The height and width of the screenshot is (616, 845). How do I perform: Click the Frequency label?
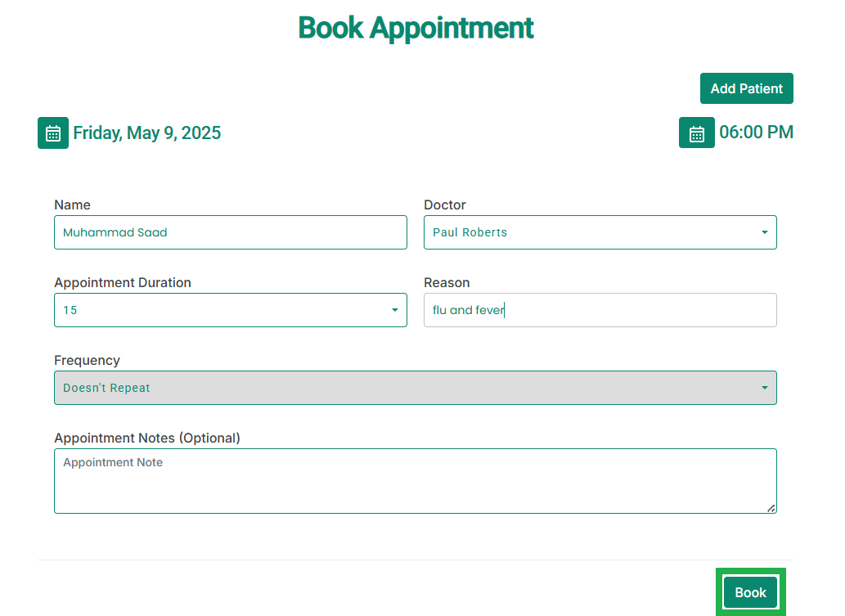point(87,360)
